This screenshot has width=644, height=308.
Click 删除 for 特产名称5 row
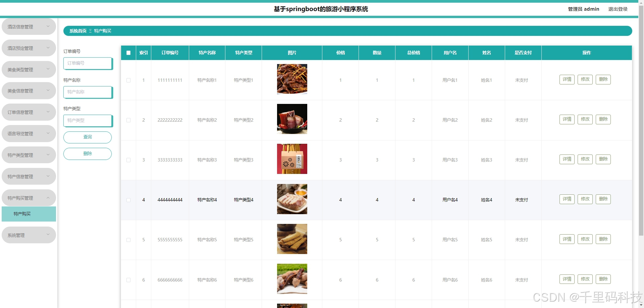click(x=603, y=239)
